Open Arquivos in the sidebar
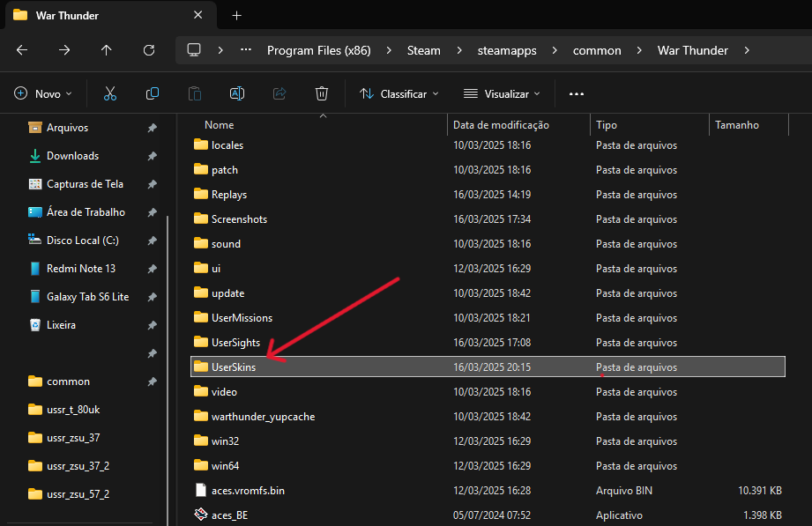Viewport: 812px width, 526px height. click(67, 128)
